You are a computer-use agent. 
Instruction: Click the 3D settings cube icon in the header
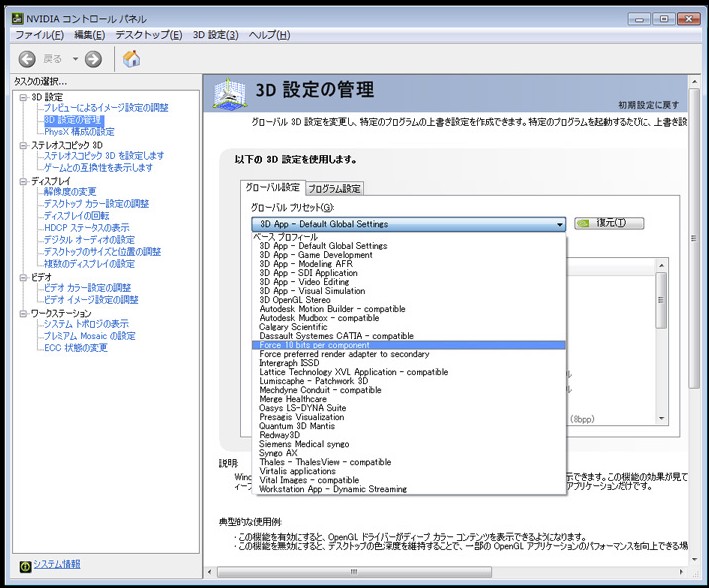point(230,94)
